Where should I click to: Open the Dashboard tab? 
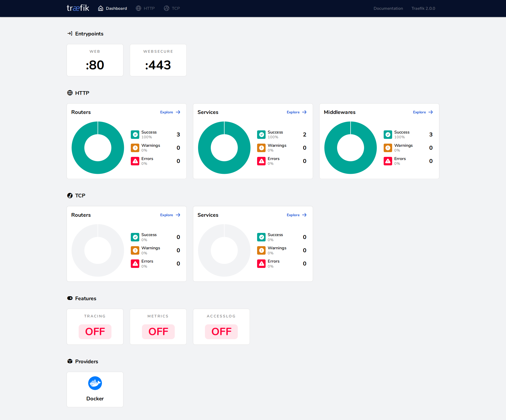(113, 8)
